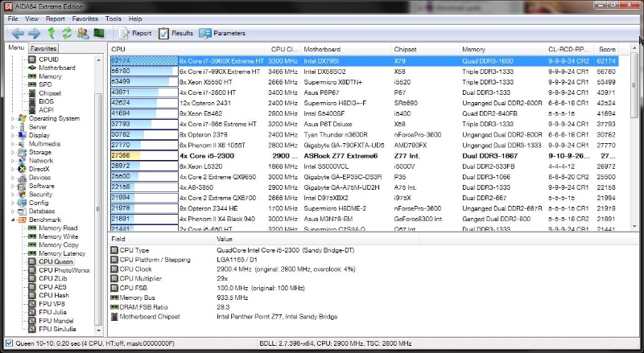Select the Motherboard tree item
This screenshot has width=644, height=353.
56,68
